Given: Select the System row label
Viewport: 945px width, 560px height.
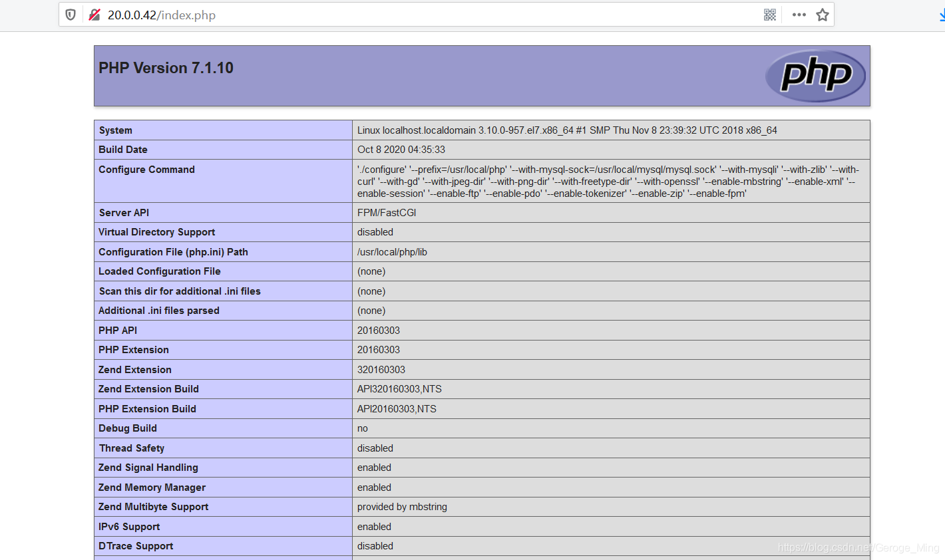Looking at the screenshot, I should (x=116, y=130).
